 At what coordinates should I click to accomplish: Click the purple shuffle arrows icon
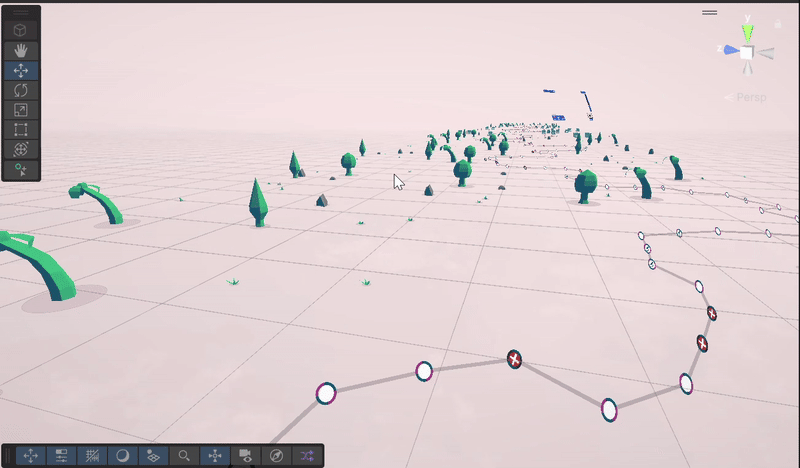(x=307, y=456)
